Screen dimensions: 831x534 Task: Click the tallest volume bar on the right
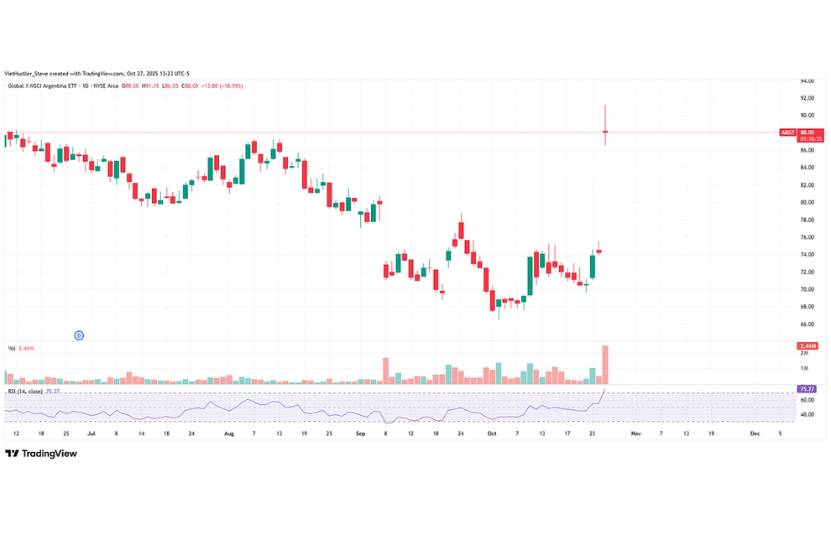pos(605,365)
